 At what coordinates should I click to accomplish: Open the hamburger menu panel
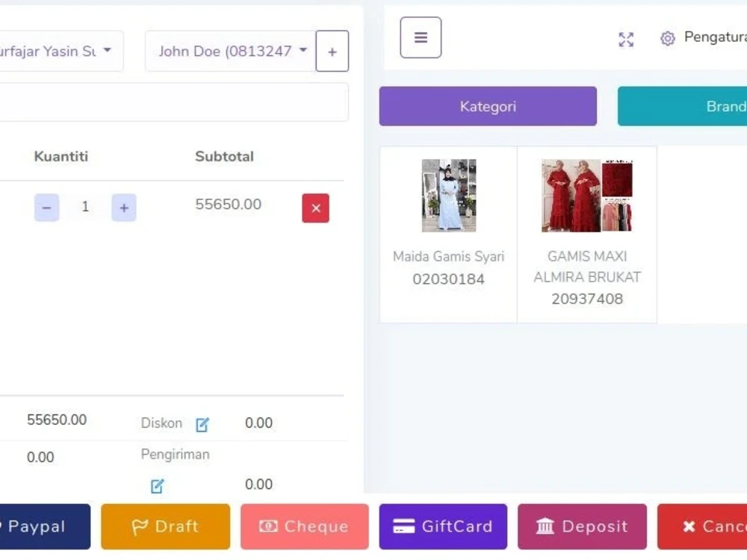click(421, 37)
